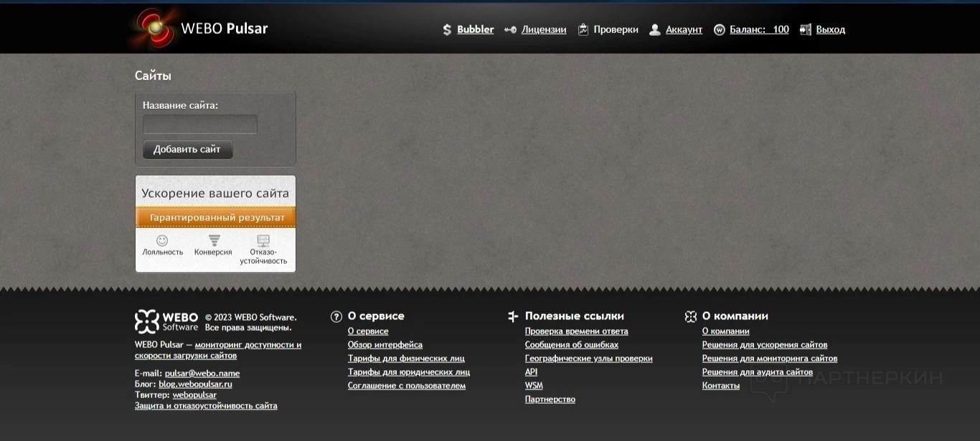Open the Аккаунт menu item
980x441 pixels.
coord(684,29)
